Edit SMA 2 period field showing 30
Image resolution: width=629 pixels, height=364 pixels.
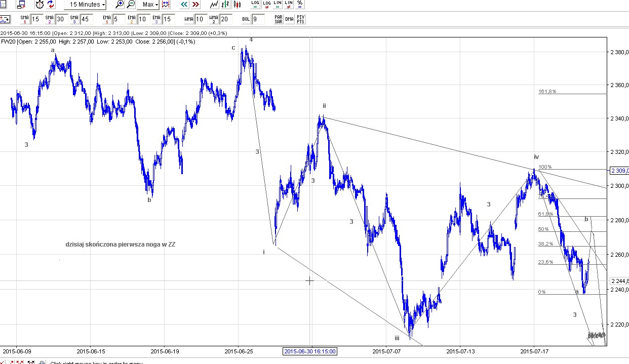(x=61, y=19)
